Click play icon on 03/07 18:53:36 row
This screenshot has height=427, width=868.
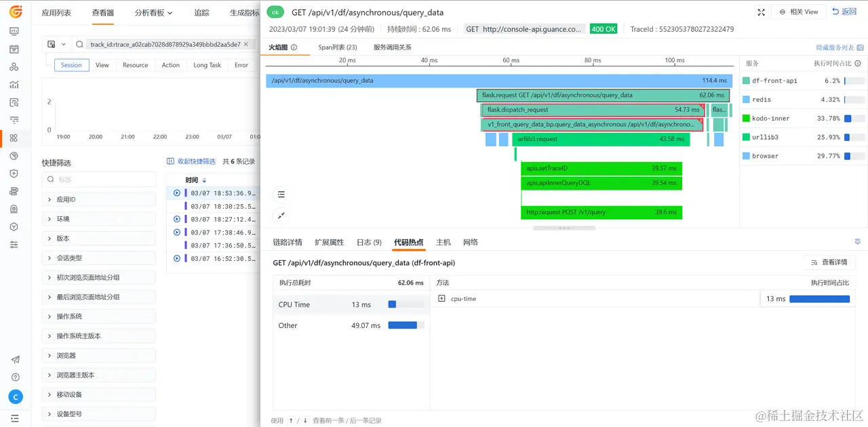(177, 193)
